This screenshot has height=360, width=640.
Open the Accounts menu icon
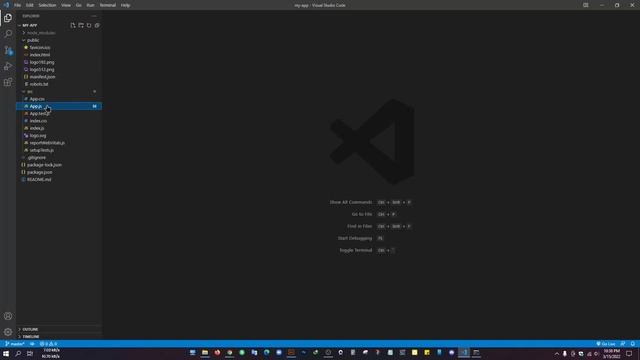8,316
